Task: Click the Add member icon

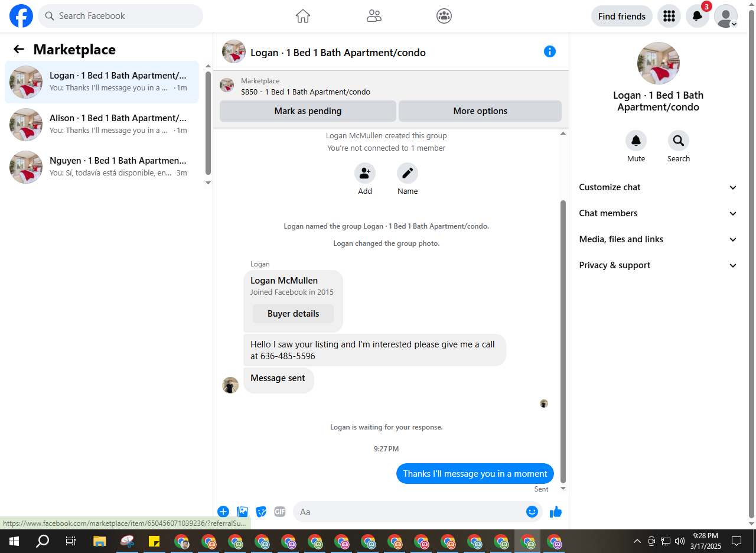Action: click(x=365, y=173)
